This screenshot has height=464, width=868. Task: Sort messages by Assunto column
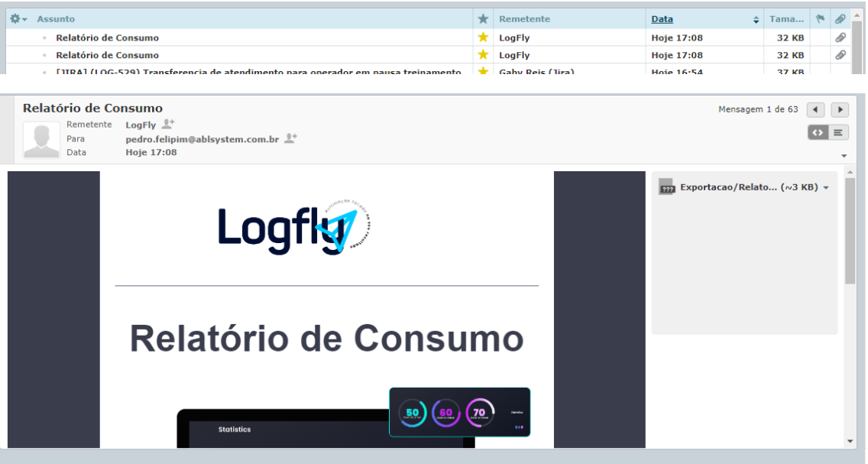click(56, 19)
